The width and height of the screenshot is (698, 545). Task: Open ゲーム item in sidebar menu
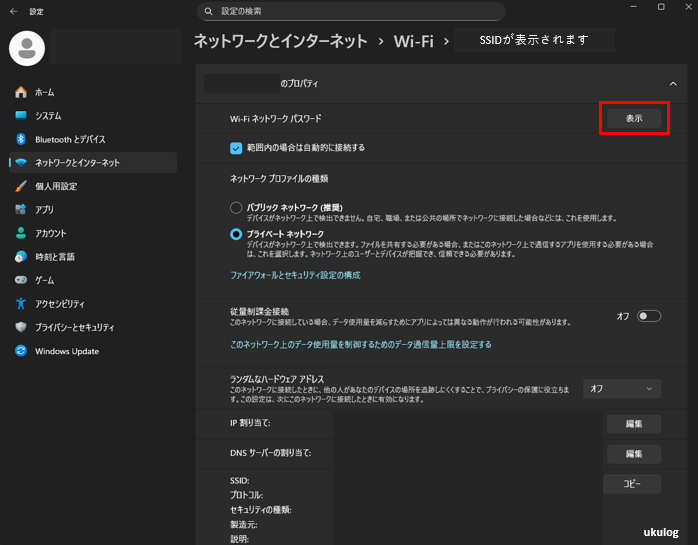pos(45,280)
